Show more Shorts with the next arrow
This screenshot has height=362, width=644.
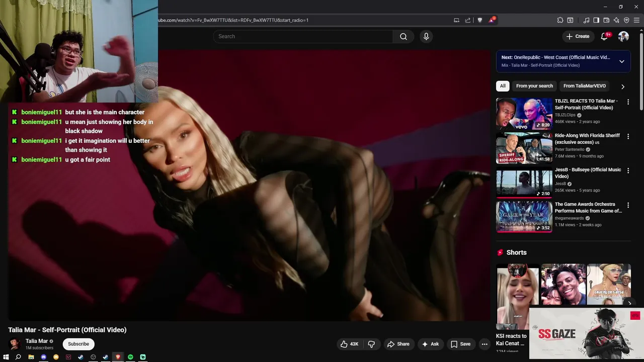coord(629,303)
